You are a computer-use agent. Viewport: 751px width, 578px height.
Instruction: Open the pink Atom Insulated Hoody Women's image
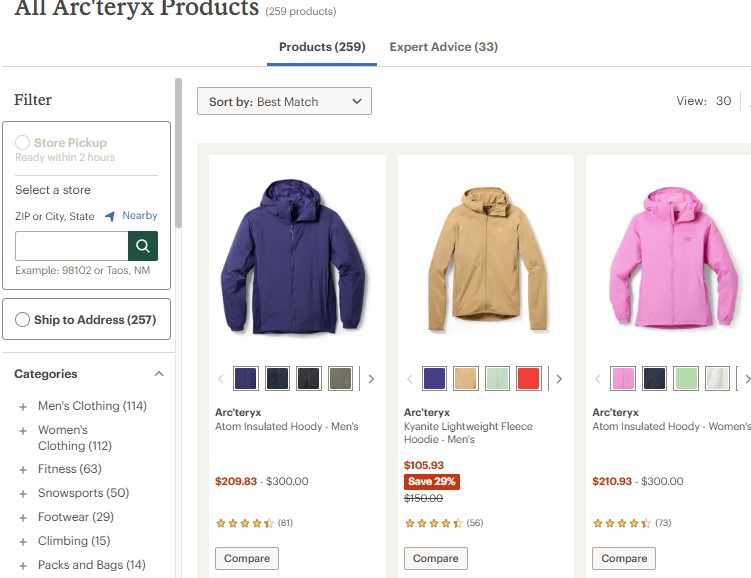click(x=673, y=258)
